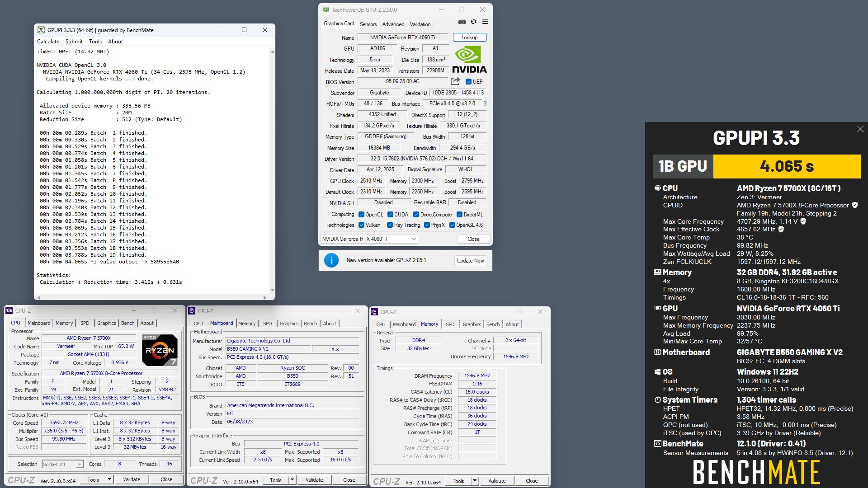Click the first CPU-Z window title icon
Image resolution: width=868 pixels, height=488 pixels.
pyautogui.click(x=9, y=310)
